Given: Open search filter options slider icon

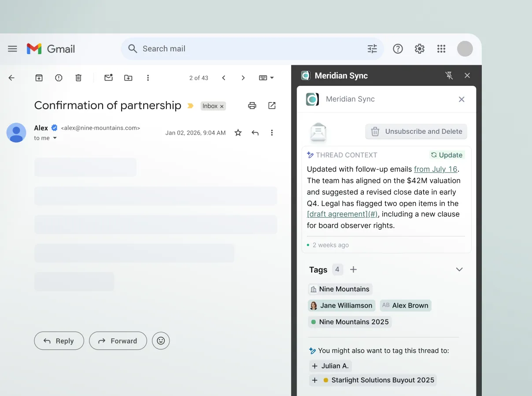Looking at the screenshot, I should click(x=373, y=49).
